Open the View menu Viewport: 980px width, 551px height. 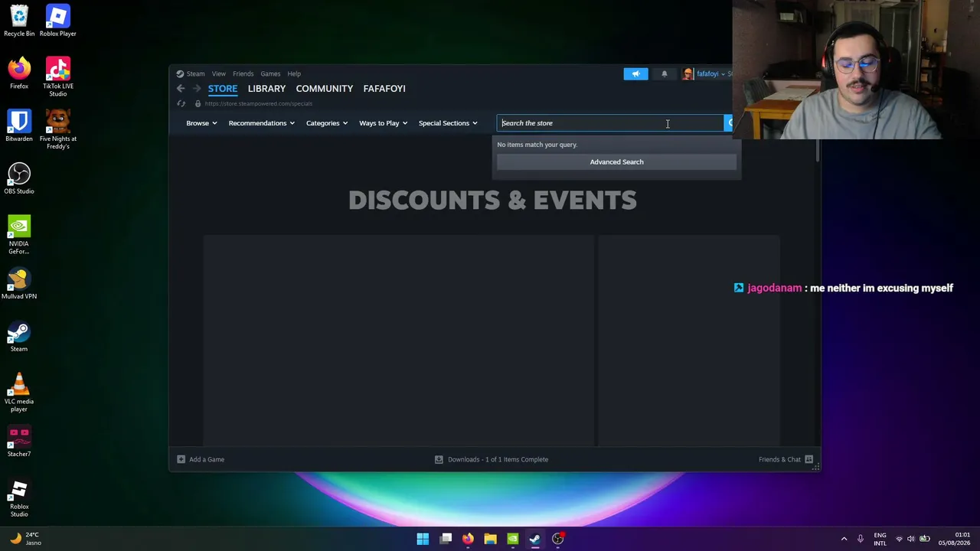coord(219,74)
